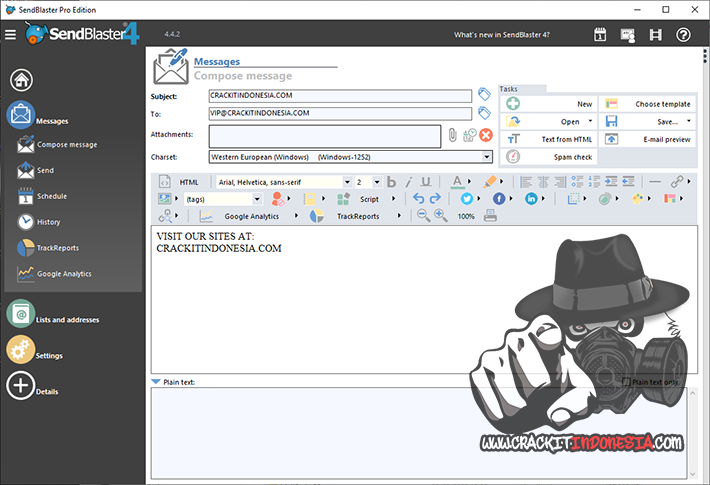Open the Home icon in sidebar

click(22, 80)
